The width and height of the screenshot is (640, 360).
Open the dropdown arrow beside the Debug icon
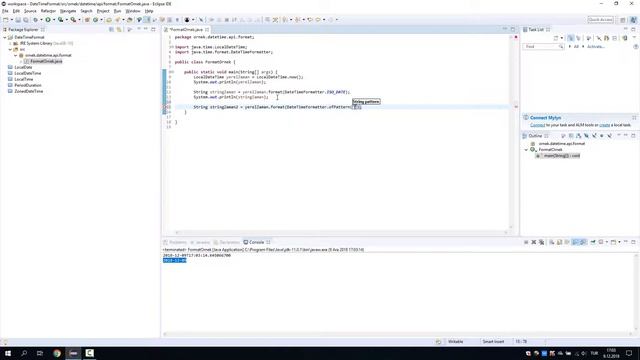(41, 20)
